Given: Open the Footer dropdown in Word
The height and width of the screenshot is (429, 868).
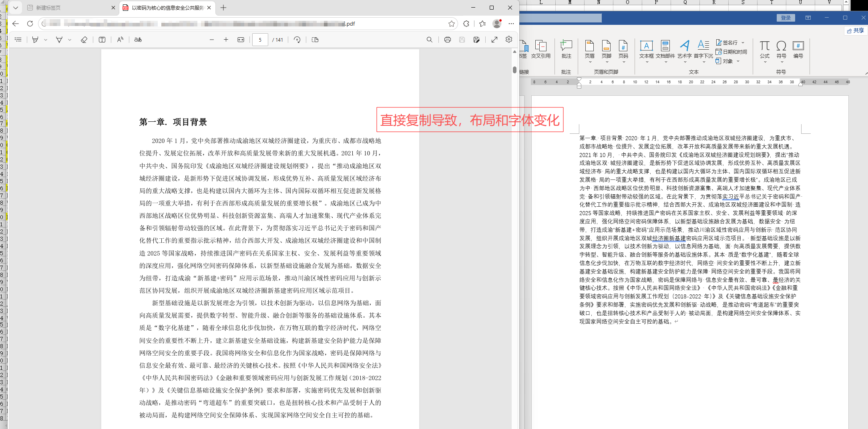Looking at the screenshot, I should coord(606,51).
